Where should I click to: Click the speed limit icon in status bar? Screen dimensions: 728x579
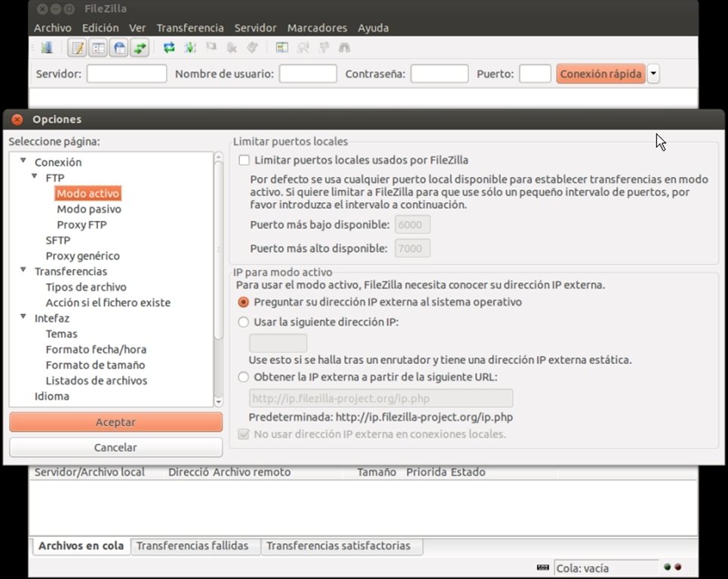(x=542, y=568)
